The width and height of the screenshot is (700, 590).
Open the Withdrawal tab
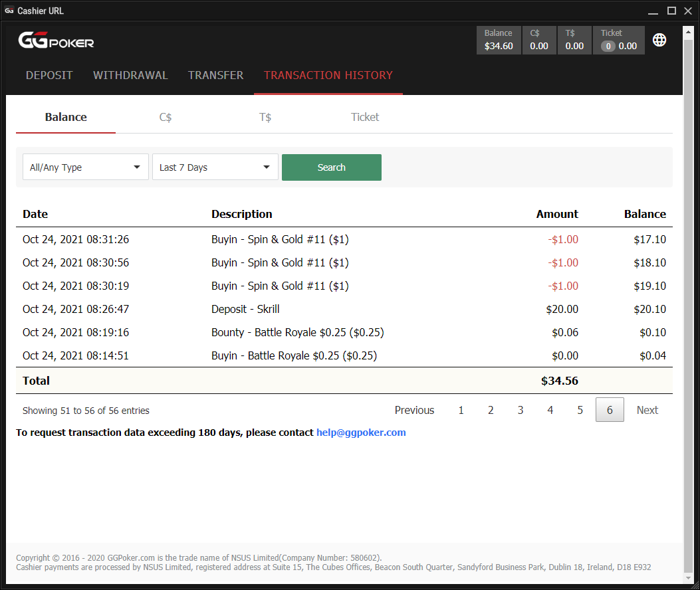pyautogui.click(x=130, y=75)
